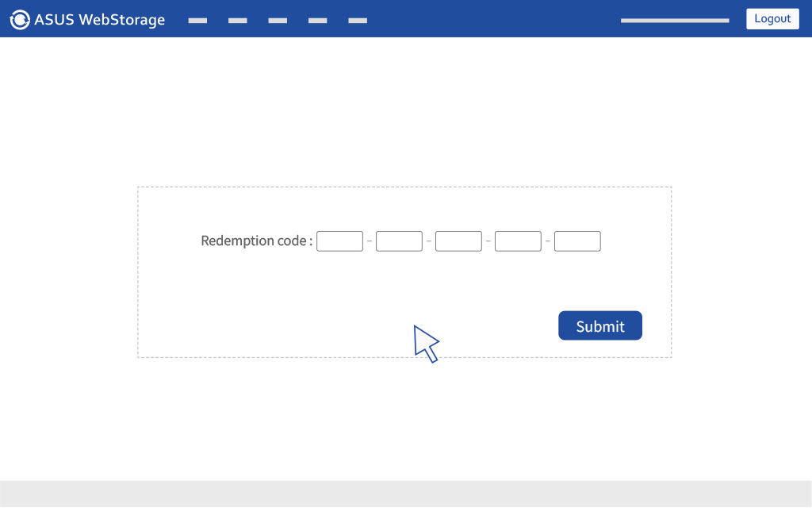Focus the last redemption code box
The height and width of the screenshot is (508, 812).
pyautogui.click(x=577, y=241)
